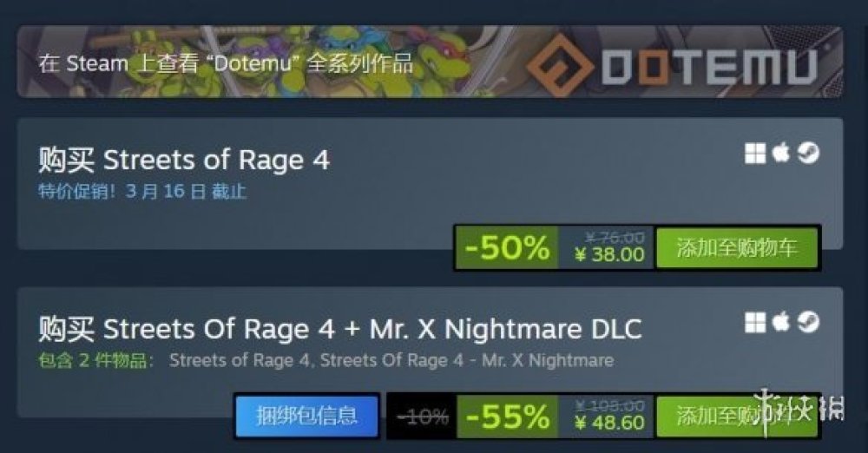
Task: Add Streets of Rage 4 to cart at ¥38.00
Action: pos(737,247)
